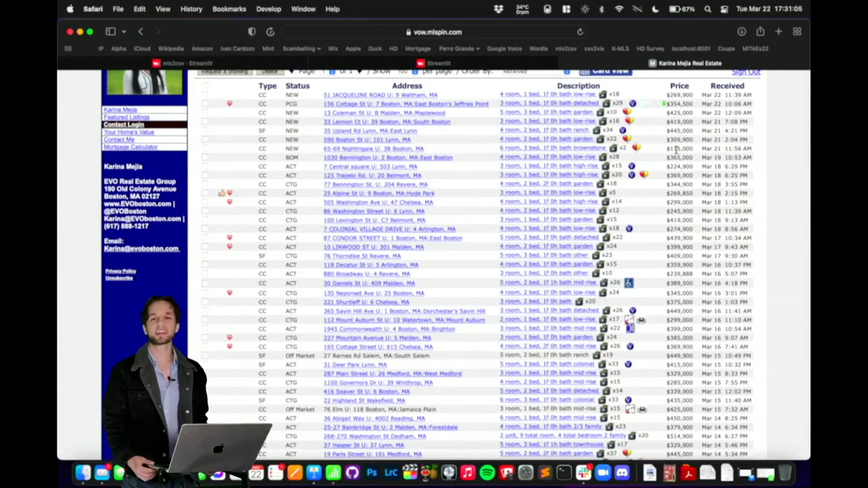
Task: Open description link for 268-270 Washington St
Action: [563, 436]
